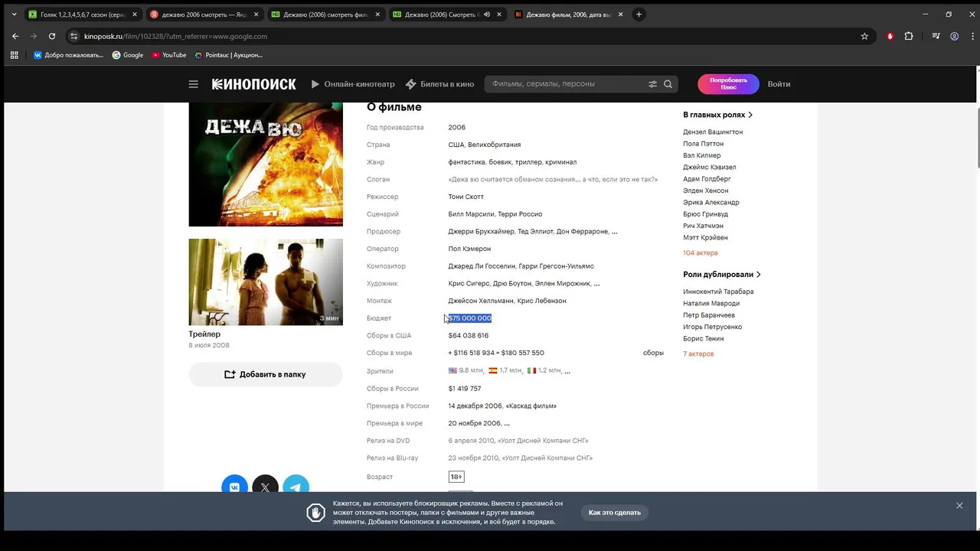Screen dimensions: 980x551
Task: Open the Google bookmark
Action: click(x=128, y=55)
